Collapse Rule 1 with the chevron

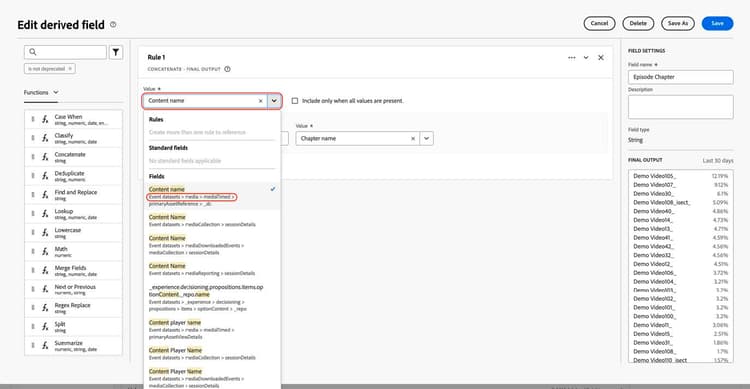pos(586,57)
